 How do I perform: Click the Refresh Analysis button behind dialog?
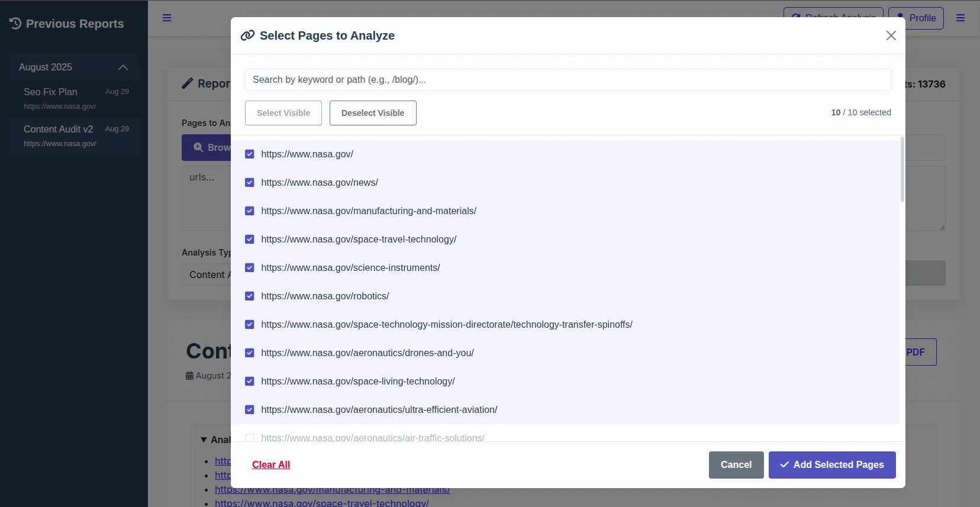[x=833, y=12]
